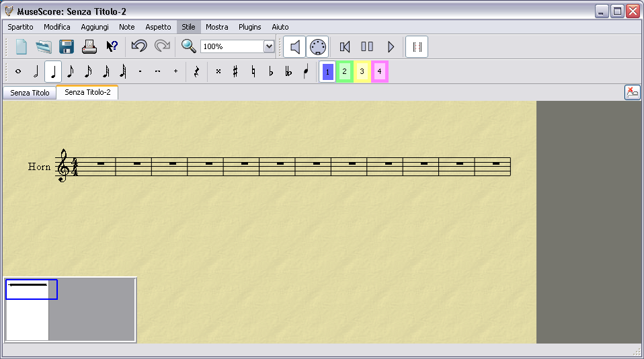644x359 pixels.
Task: Select voice 3 yellow button
Action: [x=362, y=71]
